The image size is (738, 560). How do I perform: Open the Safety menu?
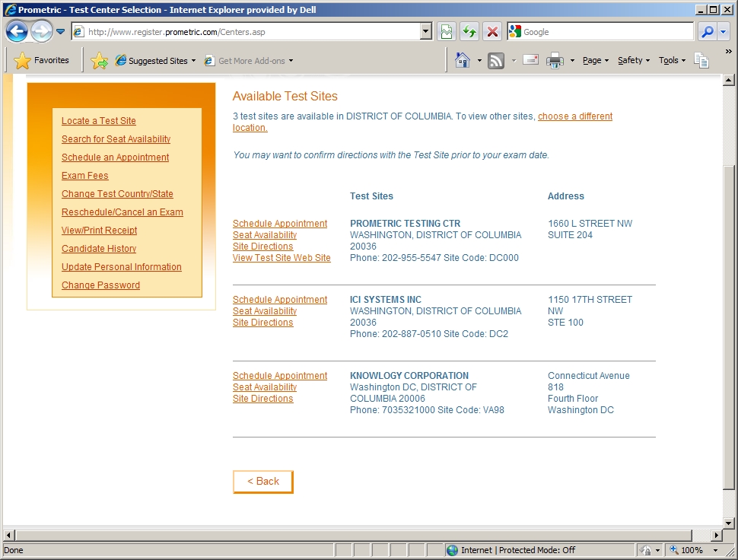(634, 60)
